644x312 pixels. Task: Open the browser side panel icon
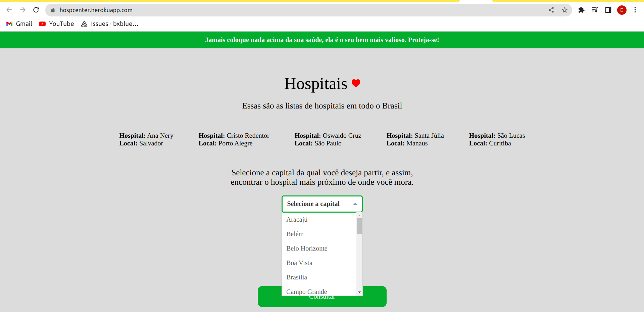coord(608,10)
